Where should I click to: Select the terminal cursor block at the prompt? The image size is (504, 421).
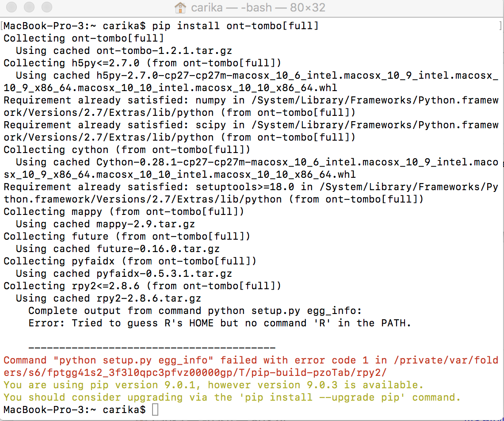click(154, 410)
